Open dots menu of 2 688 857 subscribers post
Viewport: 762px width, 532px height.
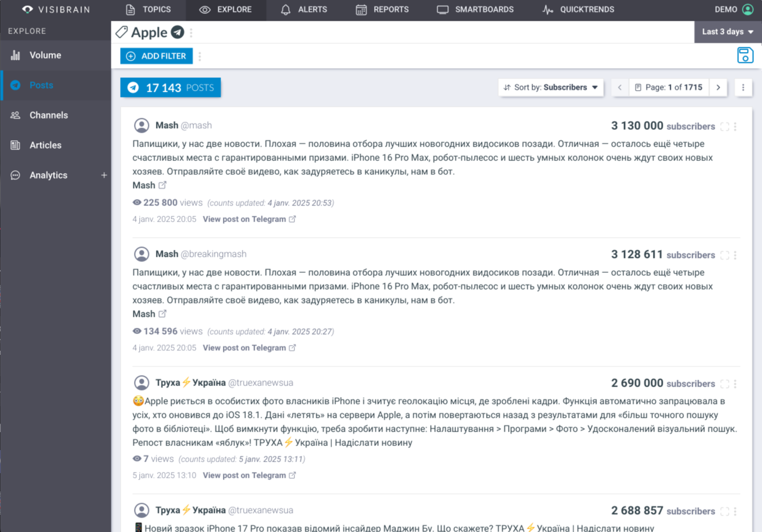click(x=735, y=511)
